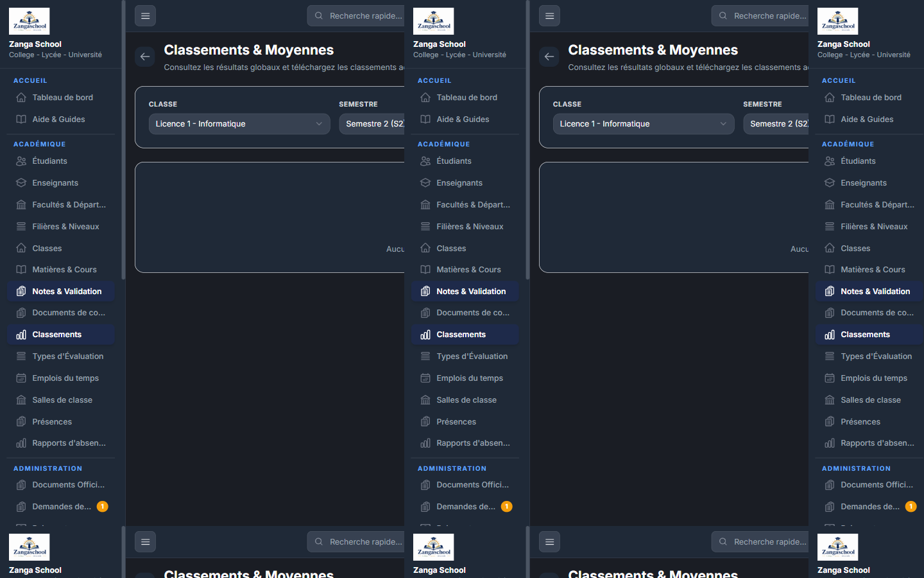Click the back arrow beside left Classements & Moyennes title

point(145,57)
